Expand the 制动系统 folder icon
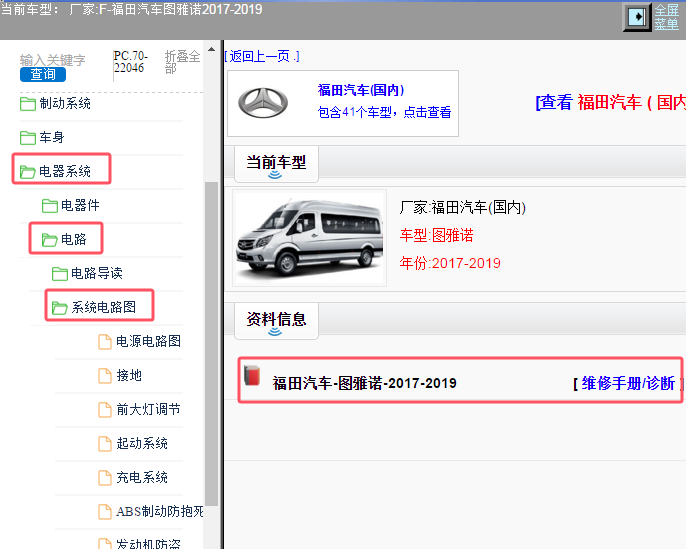Viewport: 686px width, 549px height. pyautogui.click(x=28, y=104)
